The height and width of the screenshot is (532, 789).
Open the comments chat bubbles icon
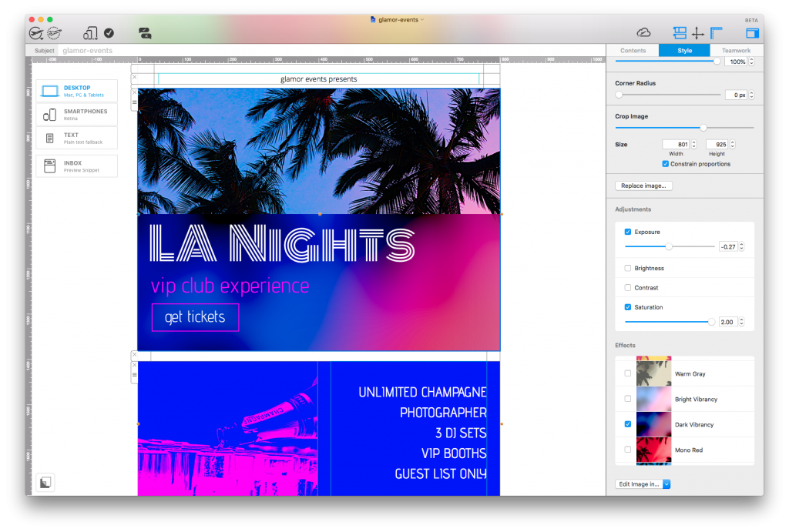[145, 33]
